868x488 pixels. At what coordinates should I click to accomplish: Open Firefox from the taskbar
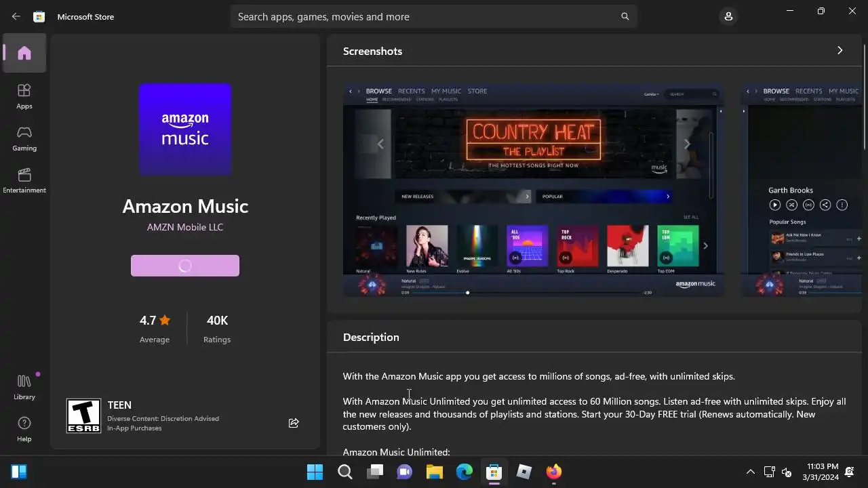coord(554,472)
